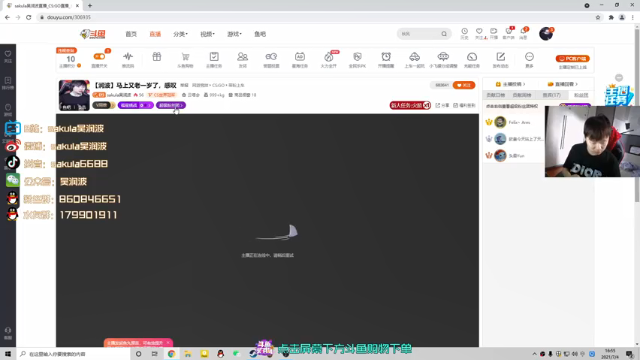
Task: Expand the 游戏 dropdown menu
Action: coord(234,34)
